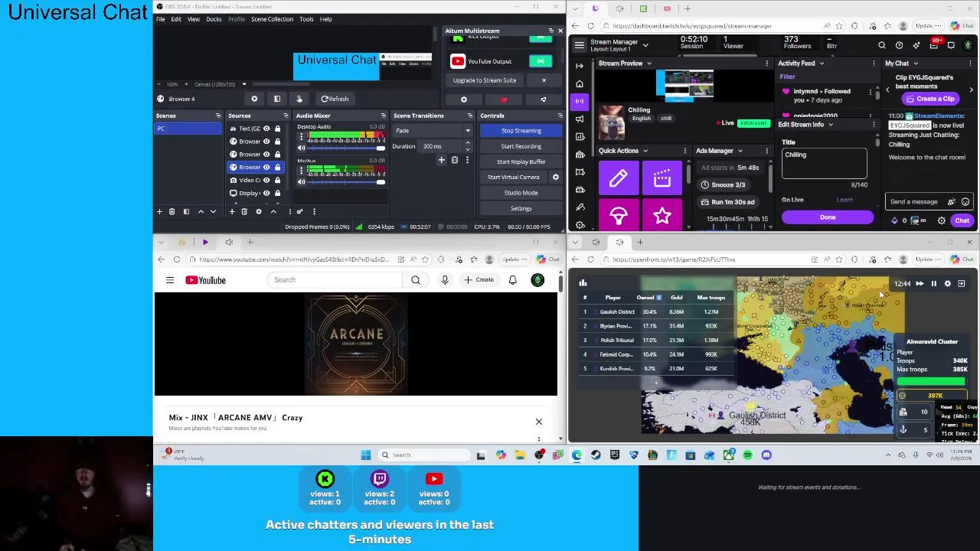The width and height of the screenshot is (980, 551).
Task: Click YouTube voice search microphone icon
Action: click(x=445, y=280)
